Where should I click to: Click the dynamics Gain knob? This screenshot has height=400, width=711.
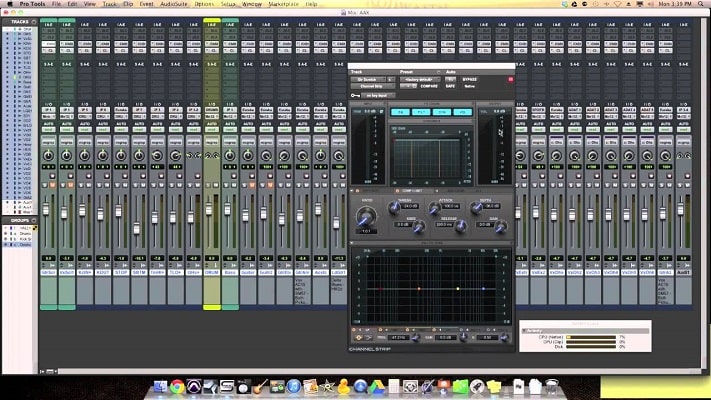click(x=501, y=226)
